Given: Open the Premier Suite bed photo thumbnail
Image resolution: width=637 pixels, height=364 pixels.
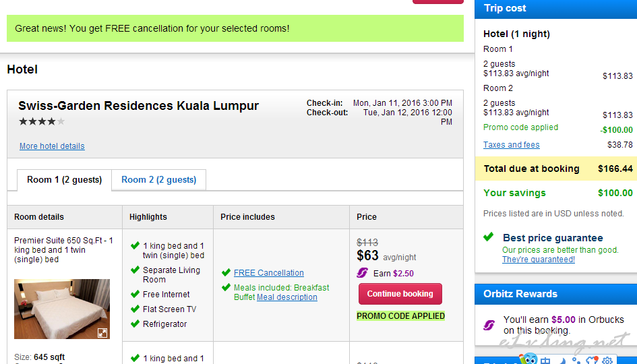Looking at the screenshot, I should (62, 309).
